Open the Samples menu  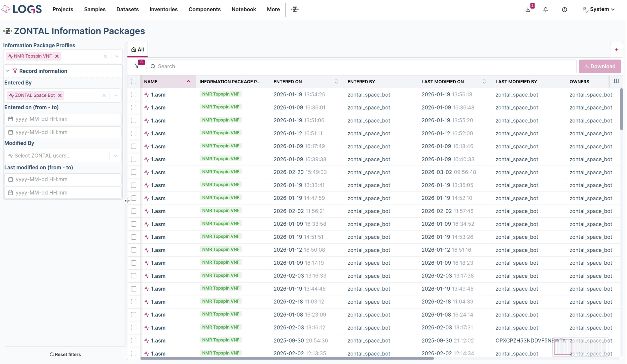95,9
